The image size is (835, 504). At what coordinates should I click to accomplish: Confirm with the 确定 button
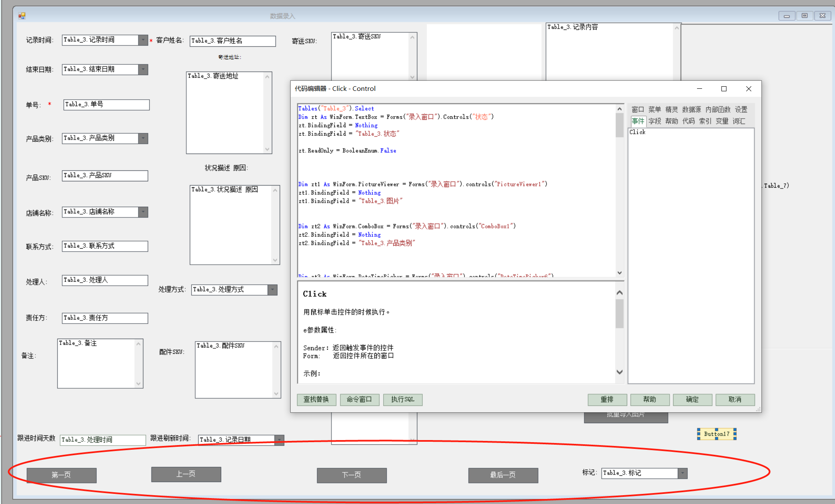pos(692,399)
